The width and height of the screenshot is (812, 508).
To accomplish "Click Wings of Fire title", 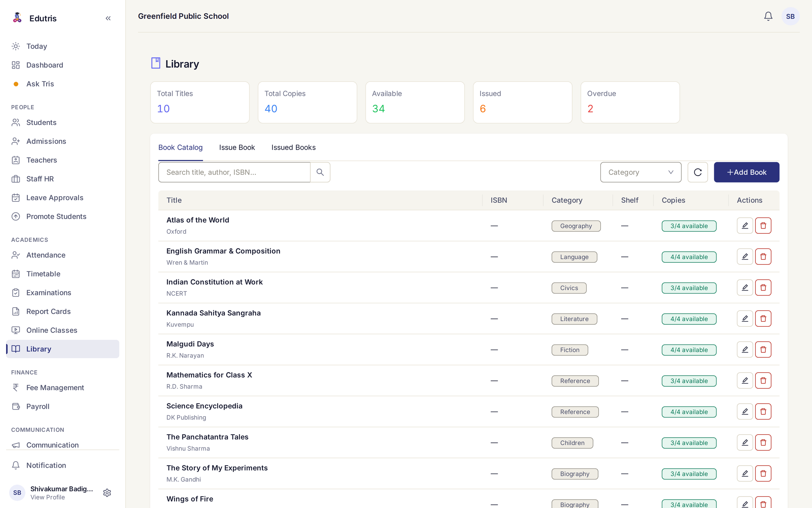I will [190, 499].
